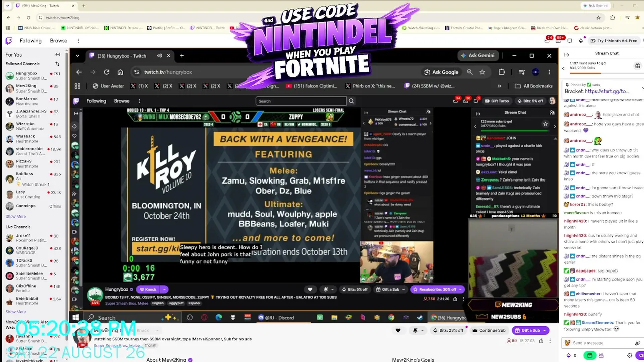Share the Mew2King stream
Viewport: 644px width, 362px height.
(541, 341)
